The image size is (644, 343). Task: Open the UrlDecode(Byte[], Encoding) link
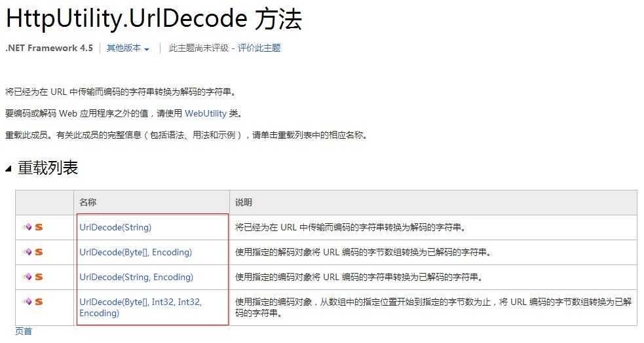tap(136, 252)
